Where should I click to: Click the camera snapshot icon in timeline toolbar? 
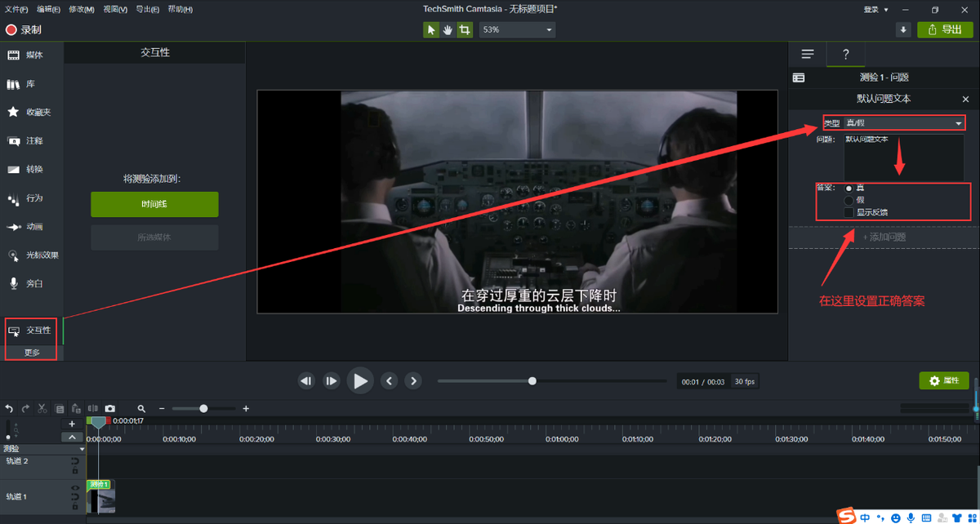tap(110, 408)
